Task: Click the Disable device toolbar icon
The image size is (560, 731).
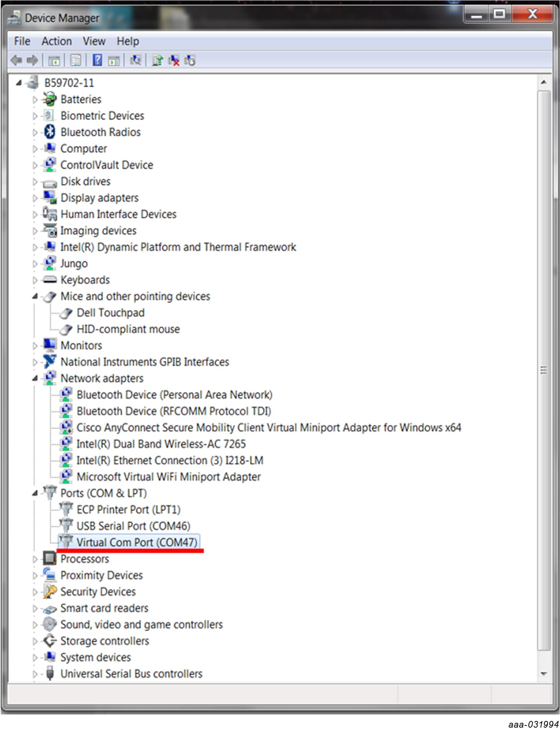Action: 190,60
